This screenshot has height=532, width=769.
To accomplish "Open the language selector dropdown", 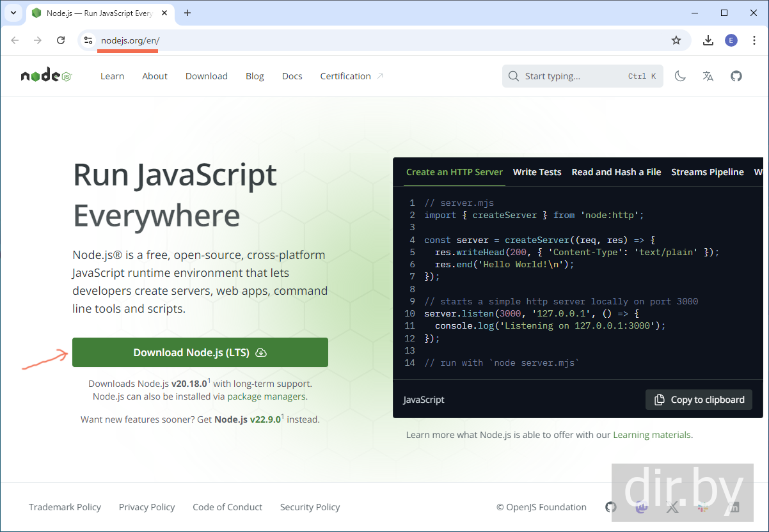I will click(708, 76).
